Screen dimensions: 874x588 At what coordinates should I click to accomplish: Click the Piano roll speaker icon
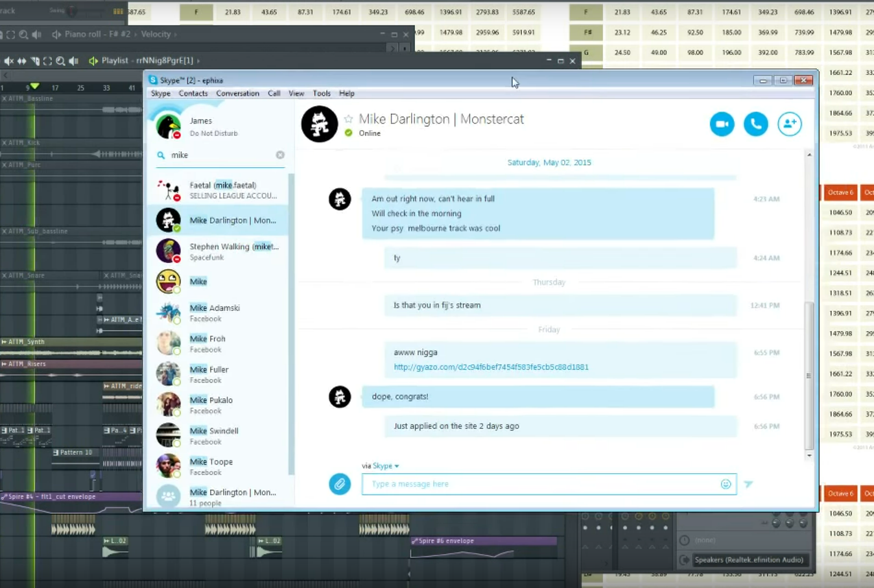click(x=56, y=34)
